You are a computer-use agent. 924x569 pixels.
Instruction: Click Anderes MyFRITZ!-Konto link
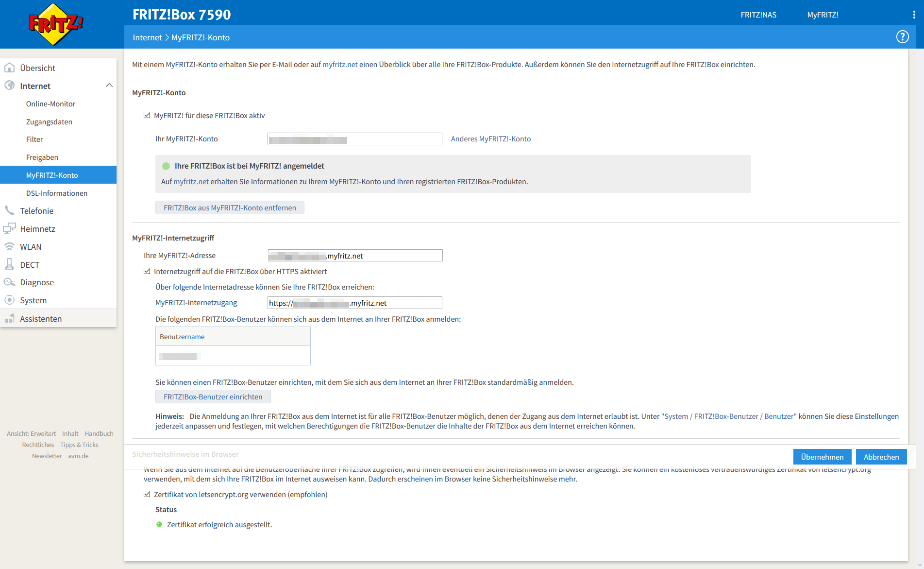[491, 138]
